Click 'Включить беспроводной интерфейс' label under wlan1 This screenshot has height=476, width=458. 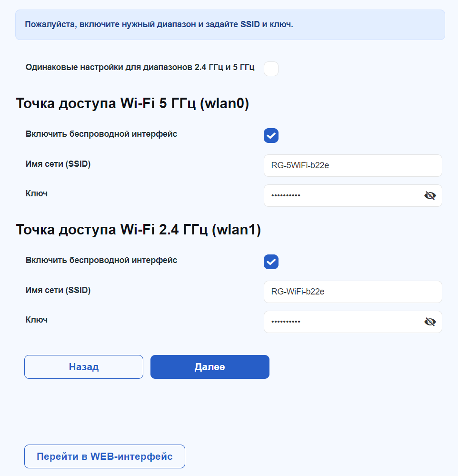(101, 260)
